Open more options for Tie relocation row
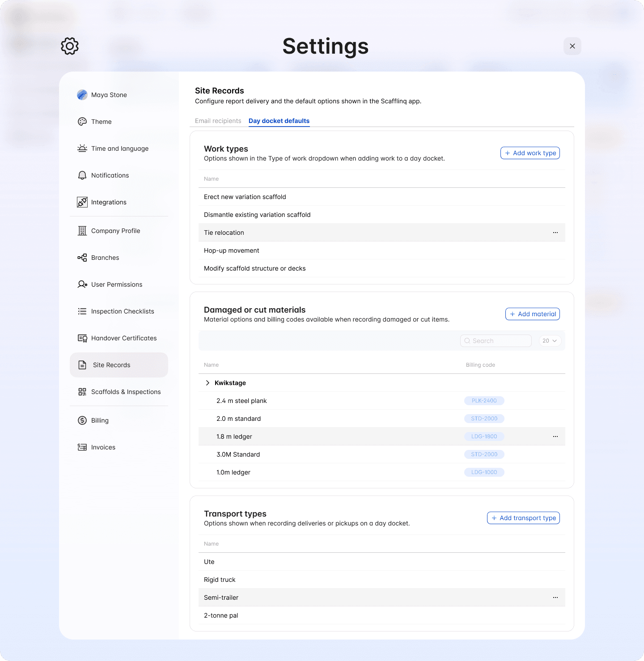644x661 pixels. [x=555, y=233]
